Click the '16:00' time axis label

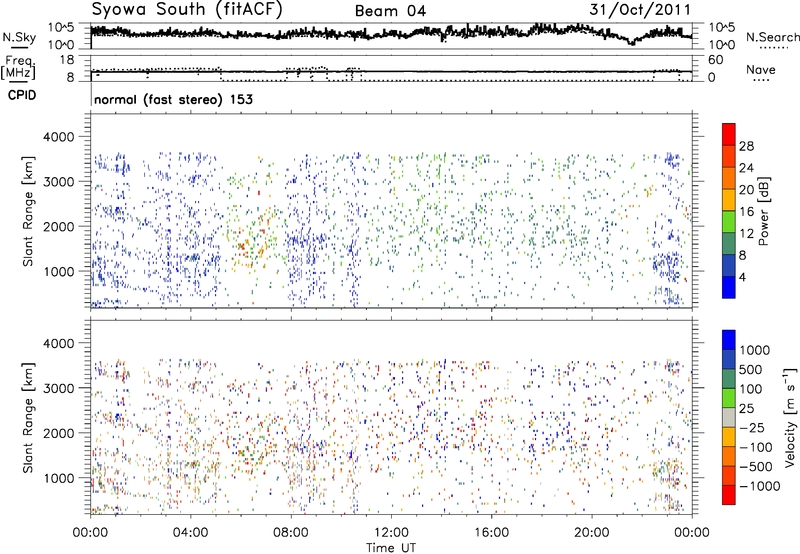tap(491, 533)
